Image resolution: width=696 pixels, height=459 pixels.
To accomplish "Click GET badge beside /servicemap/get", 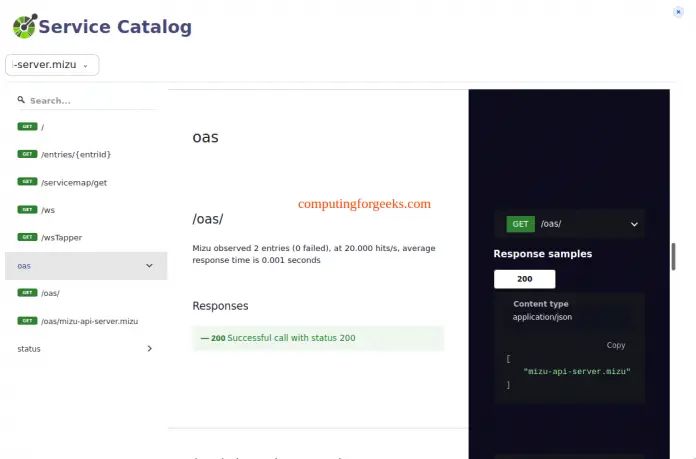I will point(27,182).
